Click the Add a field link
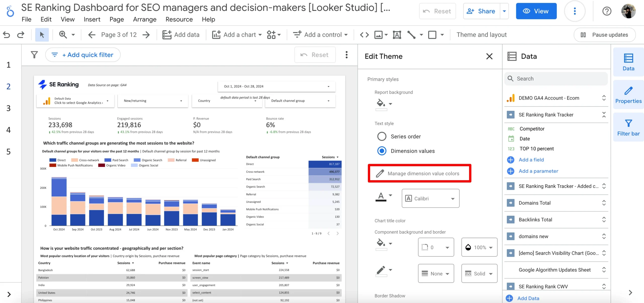The height and width of the screenshot is (303, 644). tap(531, 160)
